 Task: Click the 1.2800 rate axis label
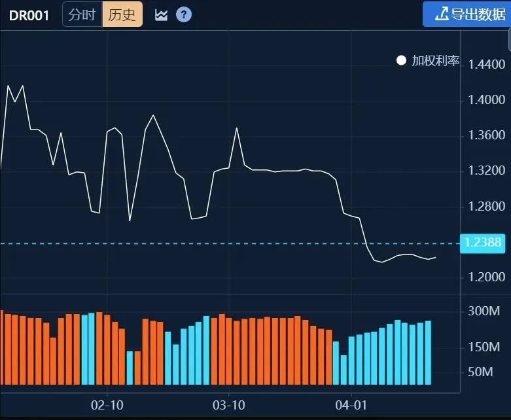click(x=487, y=206)
